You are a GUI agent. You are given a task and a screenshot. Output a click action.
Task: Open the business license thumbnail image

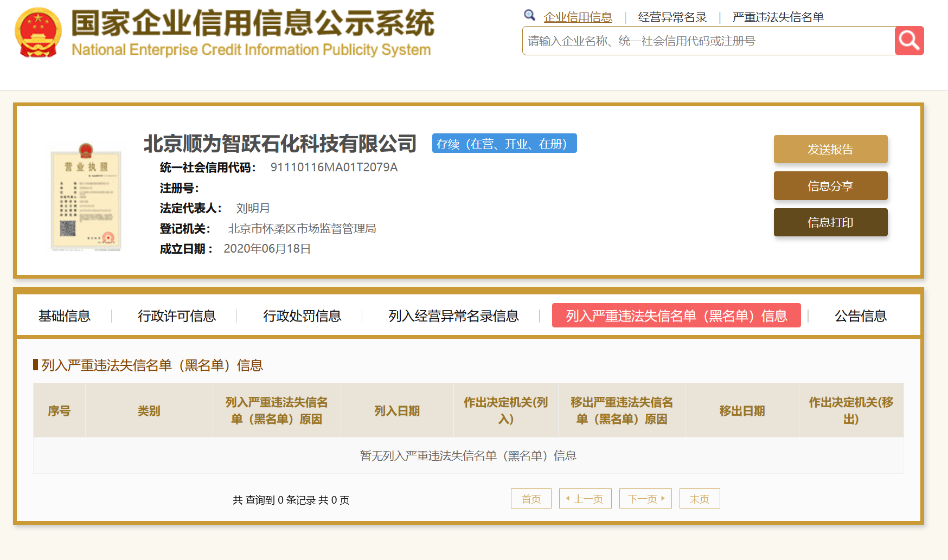86,197
